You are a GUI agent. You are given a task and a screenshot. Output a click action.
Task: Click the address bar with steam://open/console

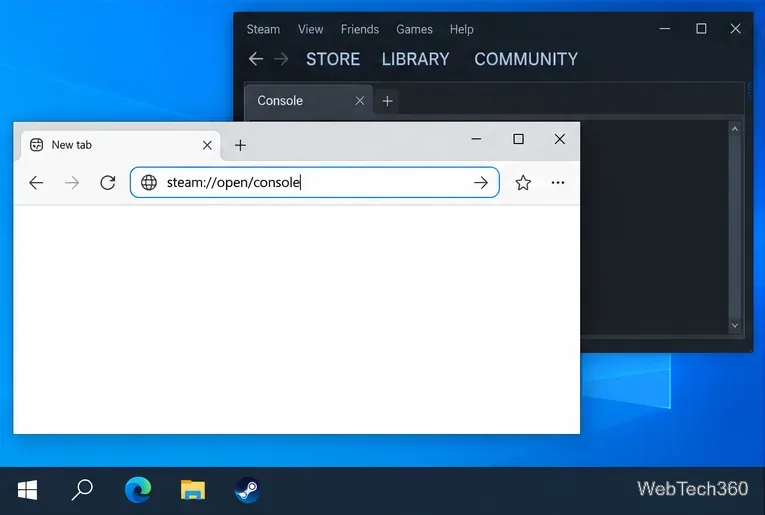point(315,182)
